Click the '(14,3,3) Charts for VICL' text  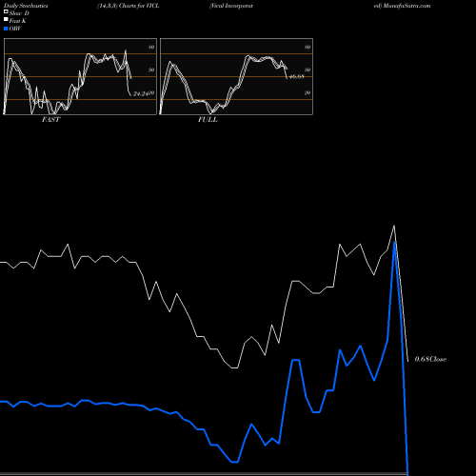129,6
